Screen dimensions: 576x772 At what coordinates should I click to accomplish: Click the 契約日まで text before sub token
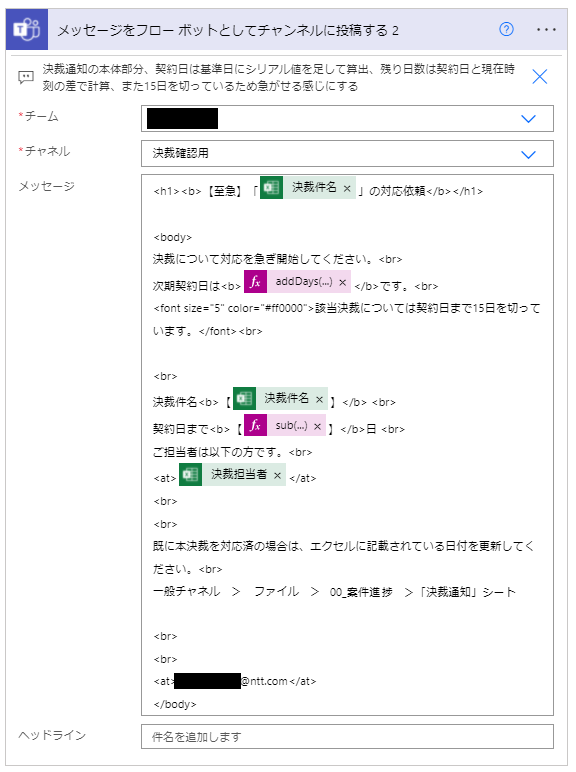pos(181,429)
